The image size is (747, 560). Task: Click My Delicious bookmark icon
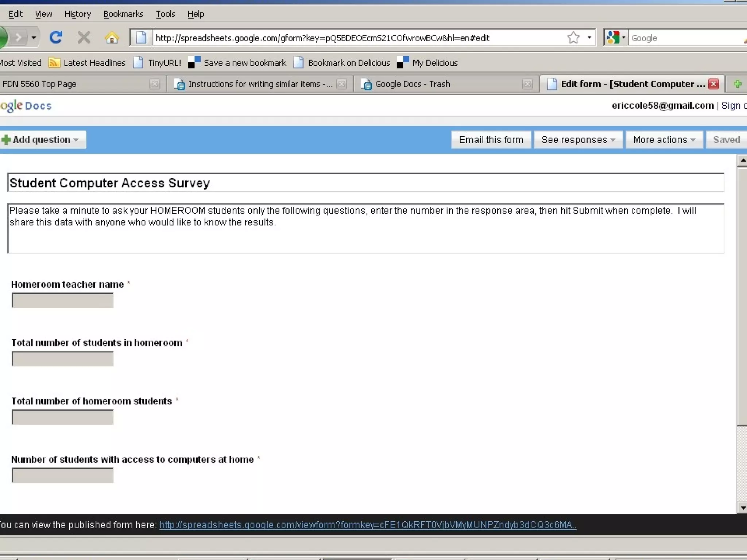click(403, 63)
